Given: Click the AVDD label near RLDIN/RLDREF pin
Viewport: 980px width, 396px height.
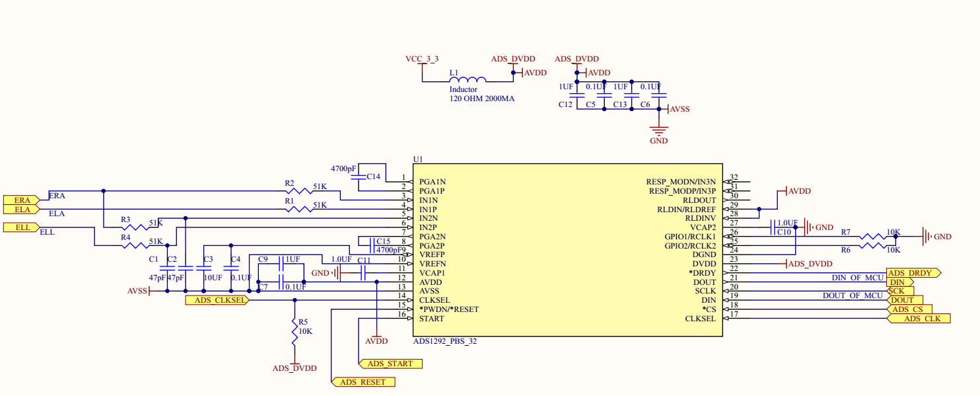Looking at the screenshot, I should pos(800,191).
